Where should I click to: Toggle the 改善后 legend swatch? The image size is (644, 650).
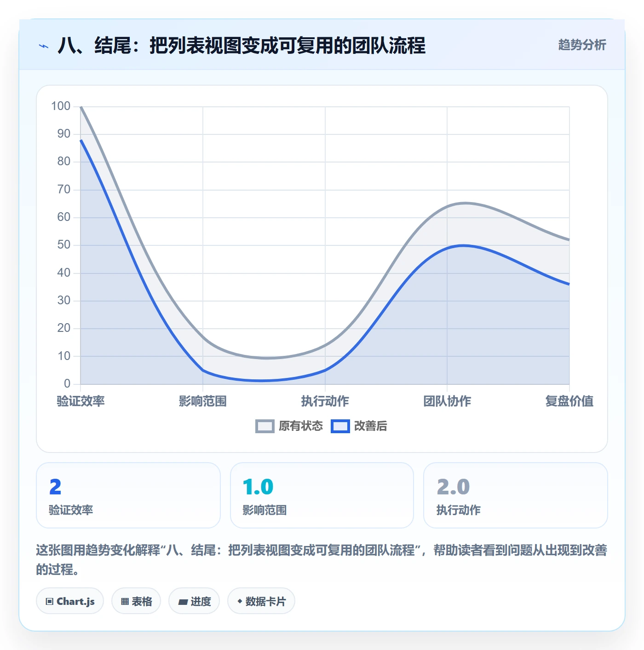click(340, 426)
